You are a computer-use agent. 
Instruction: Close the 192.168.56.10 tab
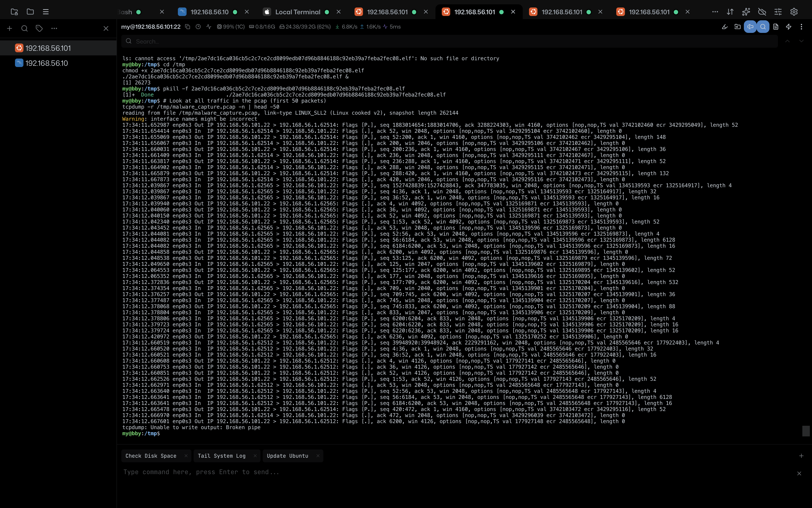247,12
